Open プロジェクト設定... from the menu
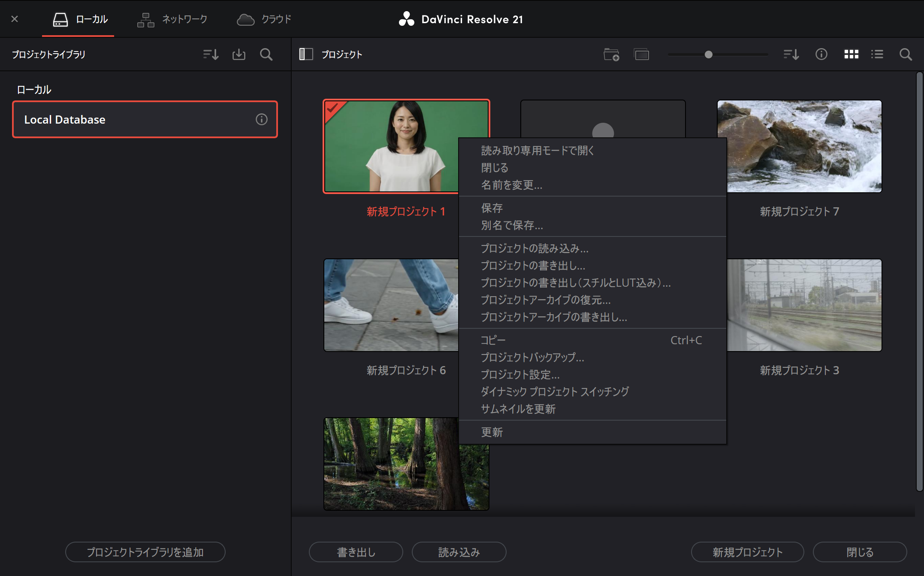Viewport: 924px width, 576px height. [x=592, y=375]
